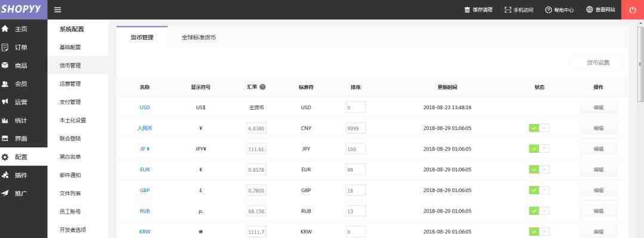Click the 更新时间 column header
Screen dimensions: 644x238
pyautogui.click(x=447, y=87)
